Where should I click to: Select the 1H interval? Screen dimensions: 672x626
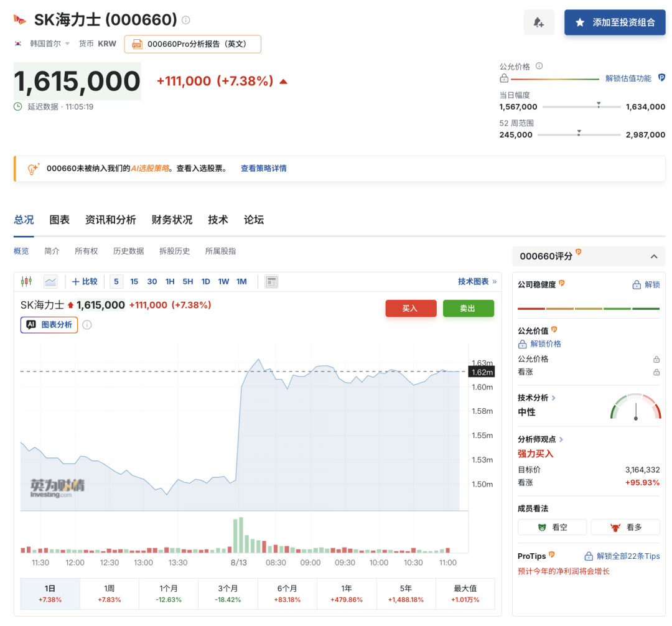[170, 281]
